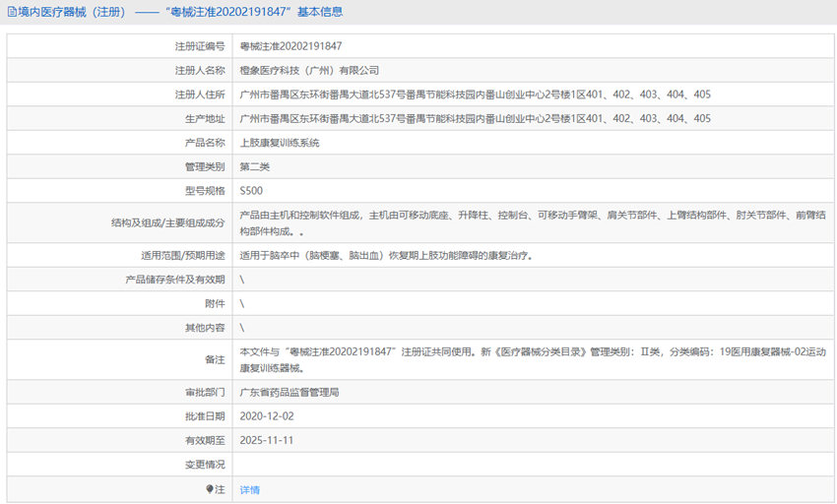Viewport: 837px width, 504px height.
Task: Click the 备注 label
Action: click(x=215, y=360)
